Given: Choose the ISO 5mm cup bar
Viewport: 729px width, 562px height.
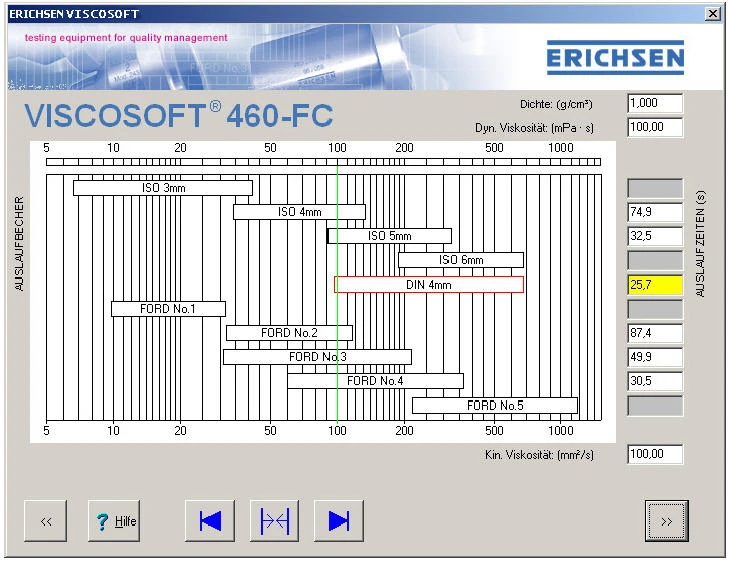Looking at the screenshot, I should click(x=389, y=236).
